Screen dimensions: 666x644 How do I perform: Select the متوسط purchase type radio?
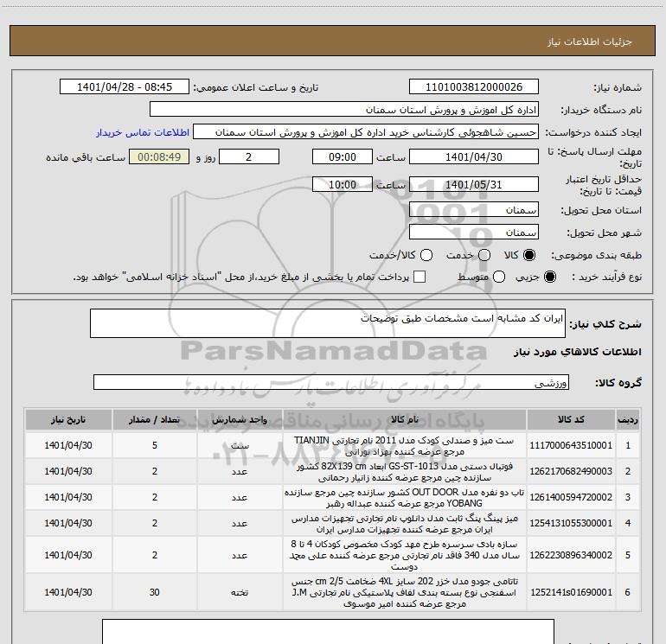(499, 277)
